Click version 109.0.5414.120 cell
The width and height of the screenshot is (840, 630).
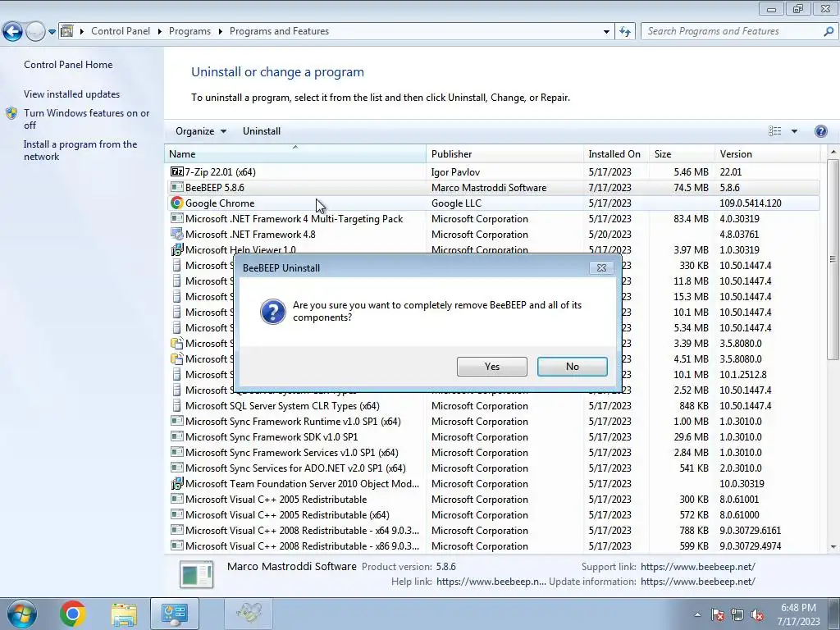[750, 203]
